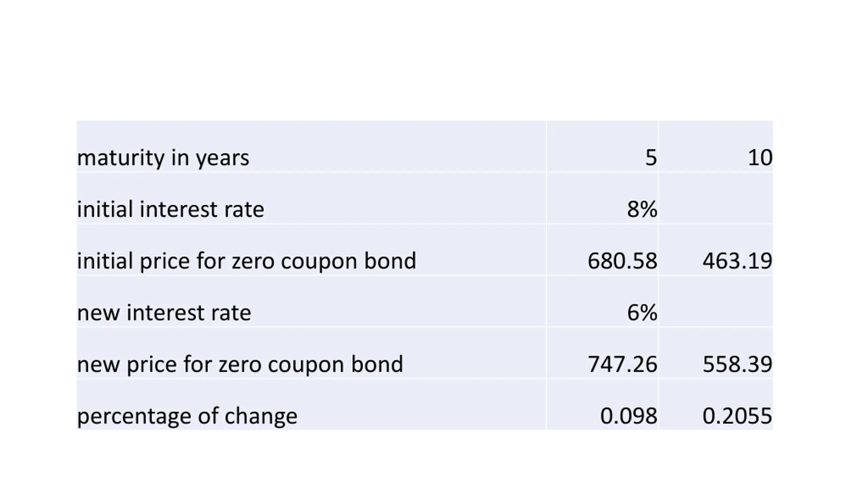Image resolution: width=868 pixels, height=488 pixels.
Task: Click empty cell beside 6% rate
Action: coord(716,301)
